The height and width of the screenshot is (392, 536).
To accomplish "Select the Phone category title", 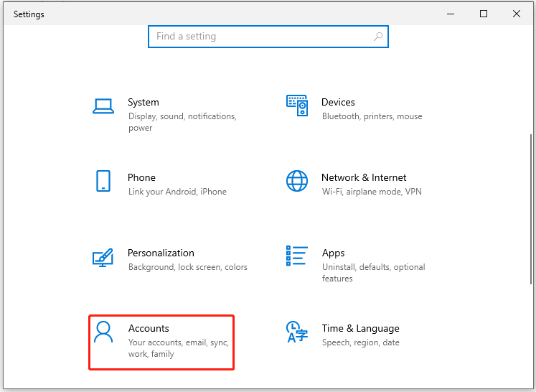I will tap(141, 178).
